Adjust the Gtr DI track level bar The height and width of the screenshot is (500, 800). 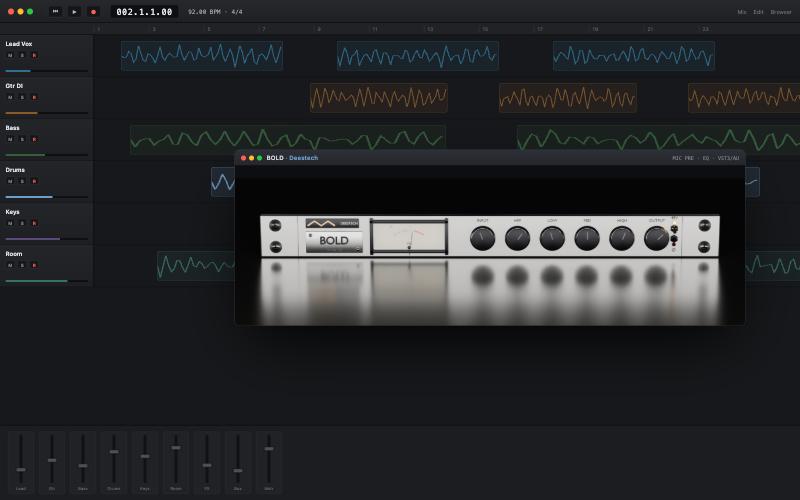point(46,113)
